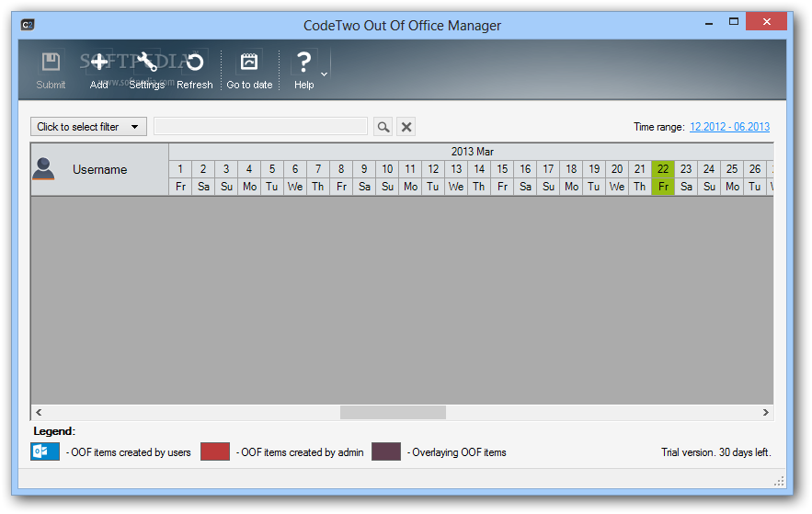The width and height of the screenshot is (812, 514).
Task: Click the window resize grip corner
Action: click(x=780, y=482)
